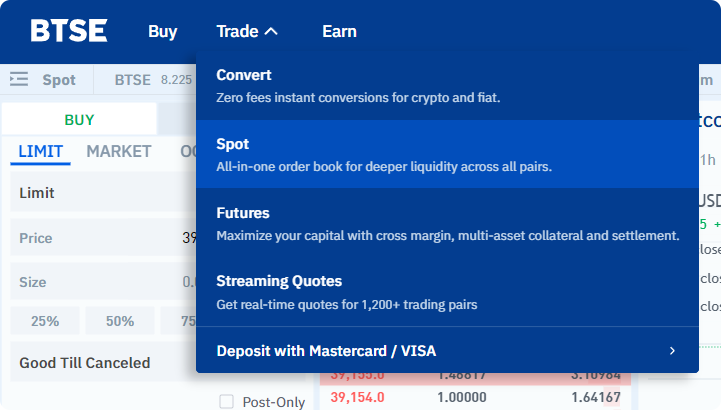Collapse the Trade dropdown menu
Image resolution: width=721 pixels, height=410 pixels.
pyautogui.click(x=247, y=31)
